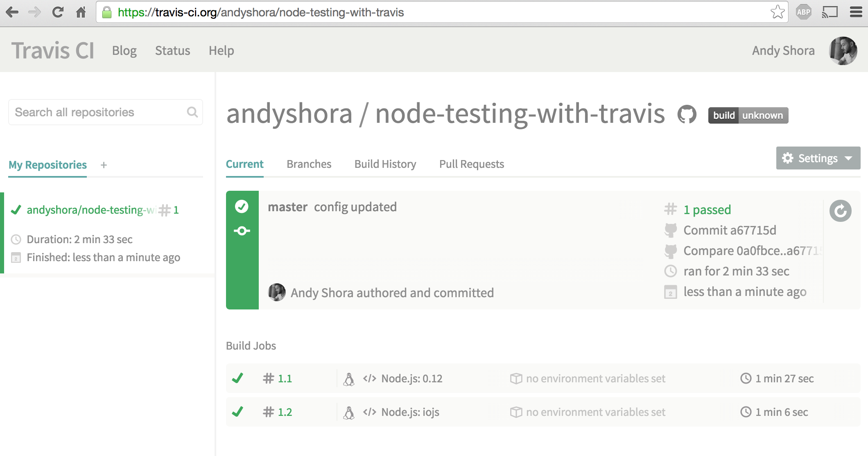Screen dimensions: 868x456
Task: Switch to the Branches tab
Action: coord(309,164)
